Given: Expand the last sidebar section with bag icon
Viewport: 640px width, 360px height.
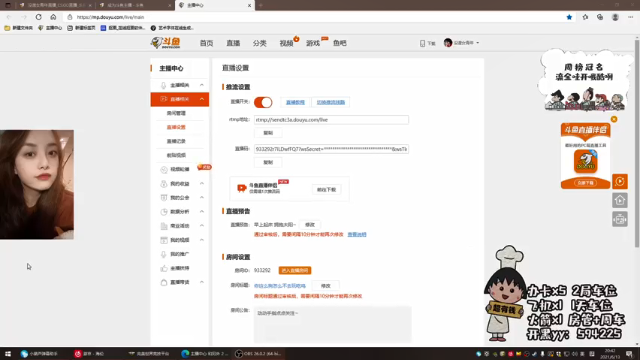Looking at the screenshot, I should 202,282.
